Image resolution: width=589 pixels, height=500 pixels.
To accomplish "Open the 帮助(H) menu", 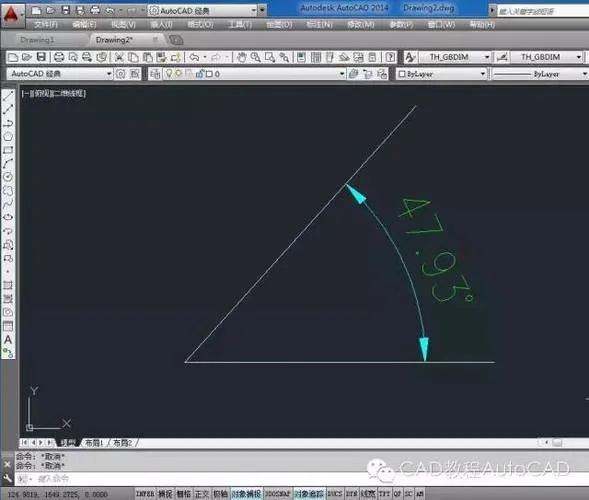I will (483, 25).
